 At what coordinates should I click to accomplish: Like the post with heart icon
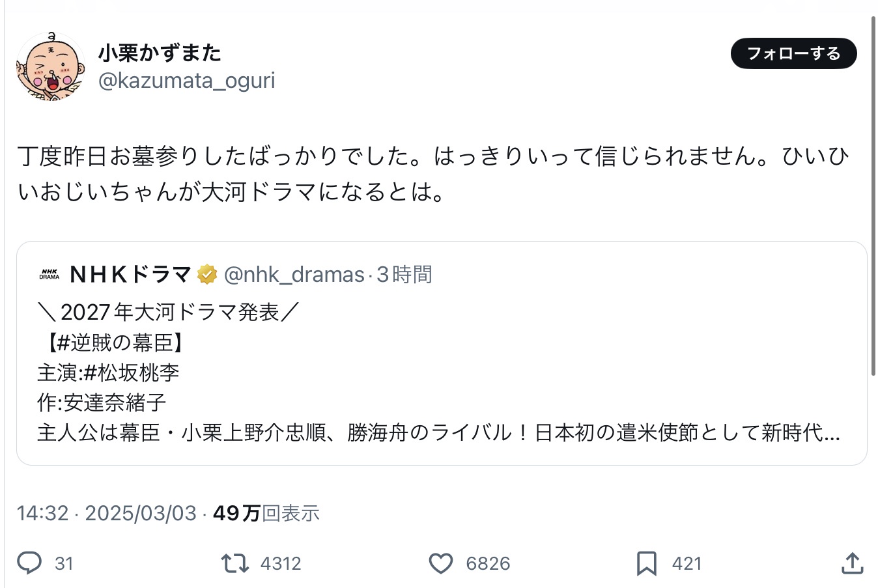pyautogui.click(x=441, y=563)
